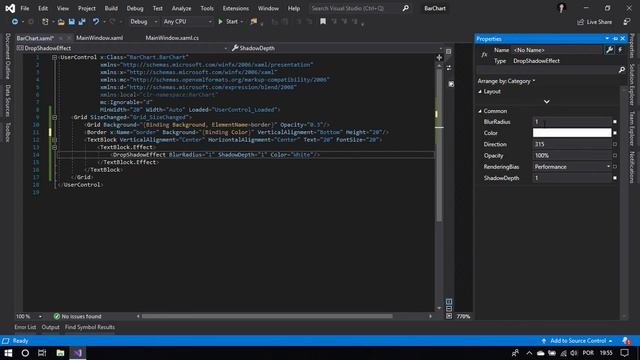Open the File menu

[25, 8]
